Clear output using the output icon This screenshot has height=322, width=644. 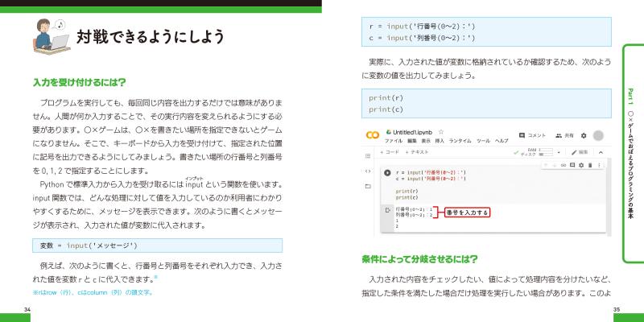click(x=387, y=210)
